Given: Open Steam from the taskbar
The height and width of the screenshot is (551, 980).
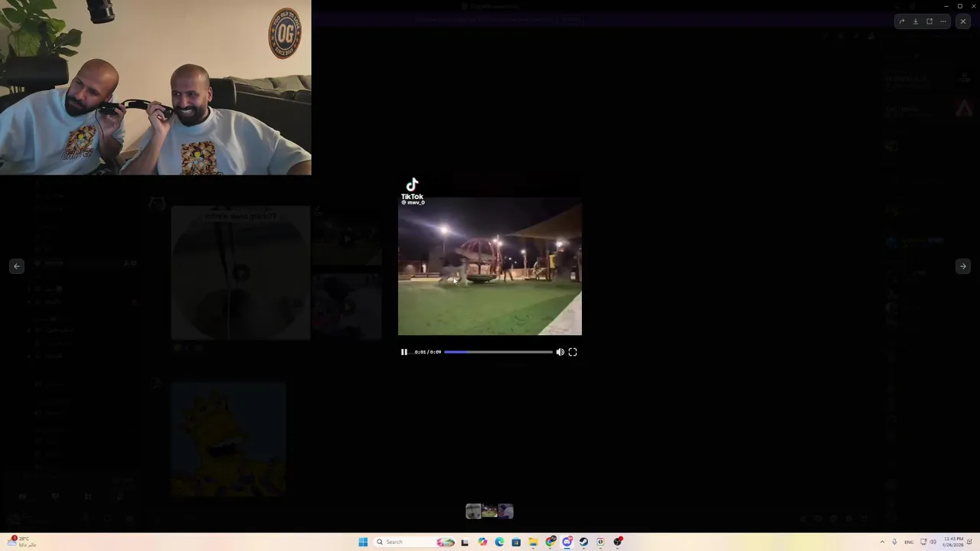Looking at the screenshot, I should pos(583,542).
